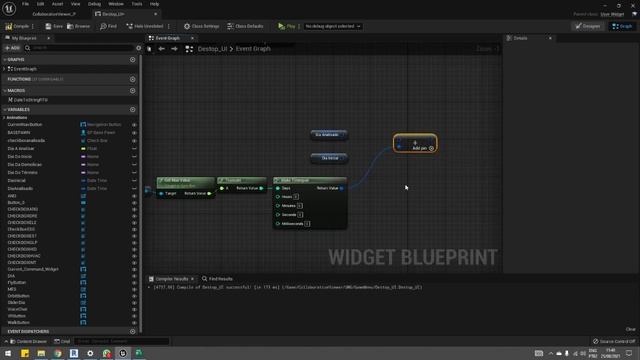Open the Tools menu
Image resolution: width=640 pixels, height=360 pixels.
137,4
